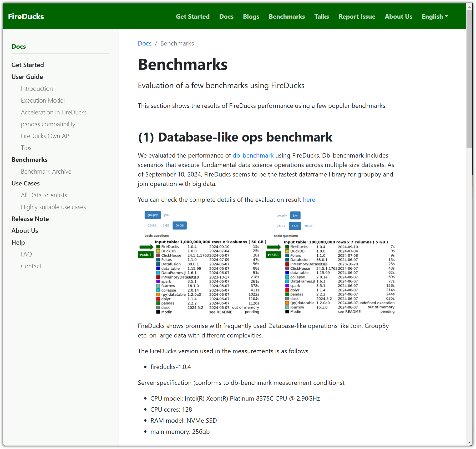Open Get Started in top navigation
476x449 pixels.
click(x=193, y=16)
